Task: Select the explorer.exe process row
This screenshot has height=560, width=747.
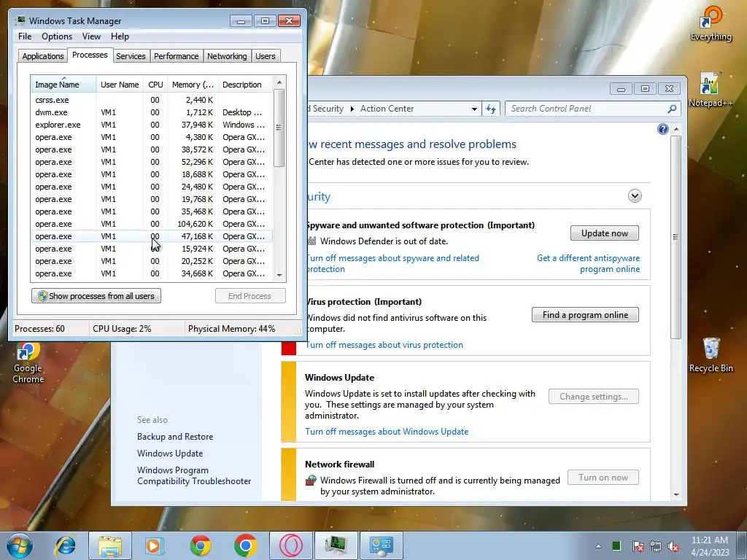Action: (x=152, y=125)
